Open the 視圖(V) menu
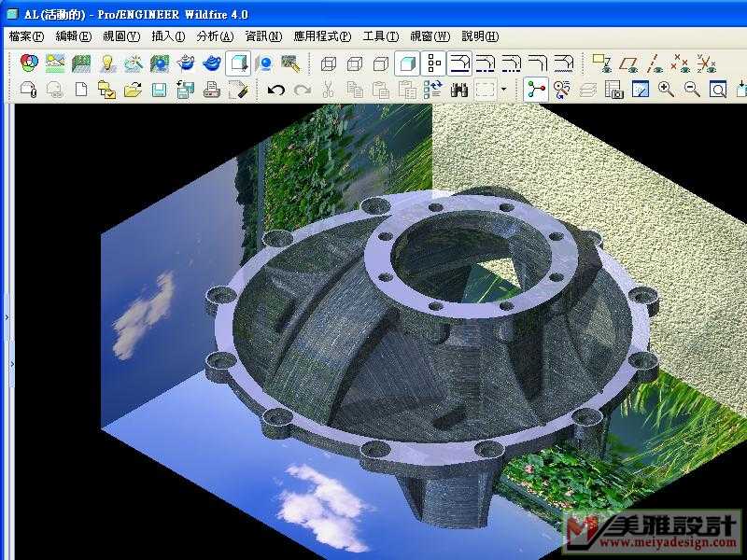Viewport: 747px width, 560px height. pyautogui.click(x=121, y=36)
